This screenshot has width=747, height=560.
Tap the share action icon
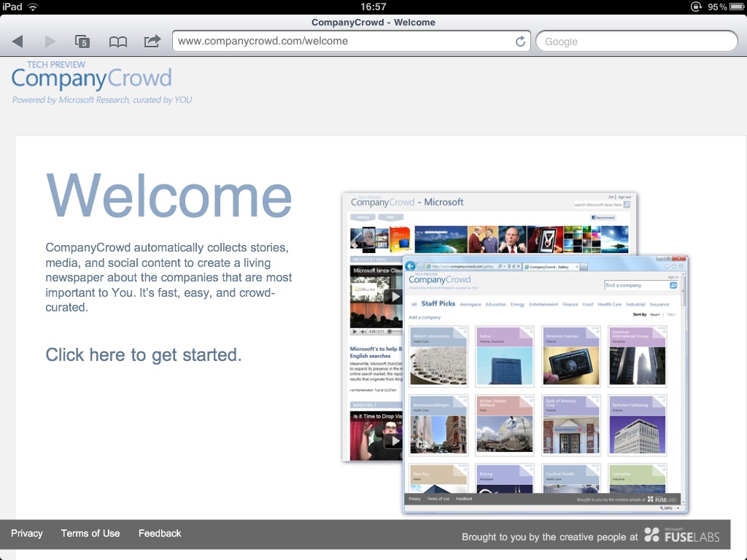[x=152, y=42]
